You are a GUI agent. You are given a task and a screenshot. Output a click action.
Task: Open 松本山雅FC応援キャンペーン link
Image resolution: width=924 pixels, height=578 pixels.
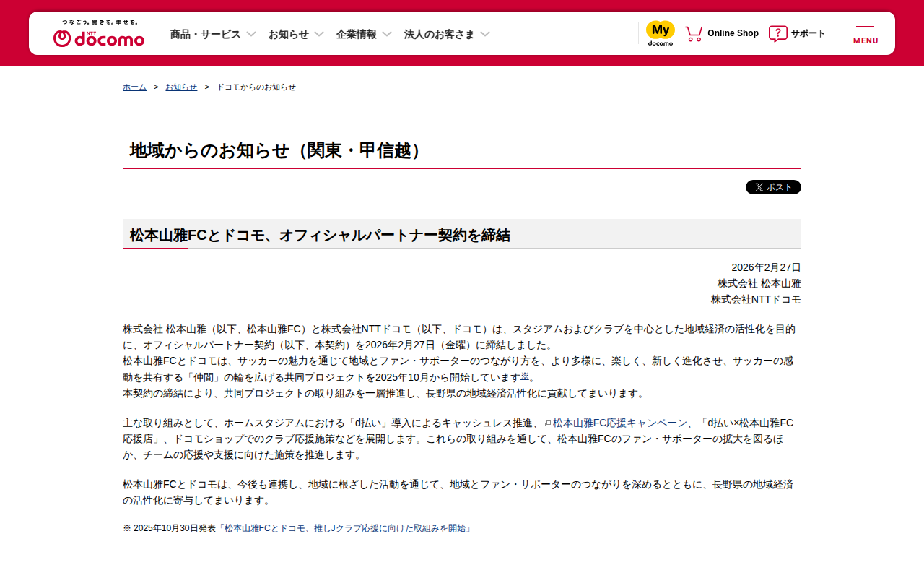pyautogui.click(x=620, y=423)
